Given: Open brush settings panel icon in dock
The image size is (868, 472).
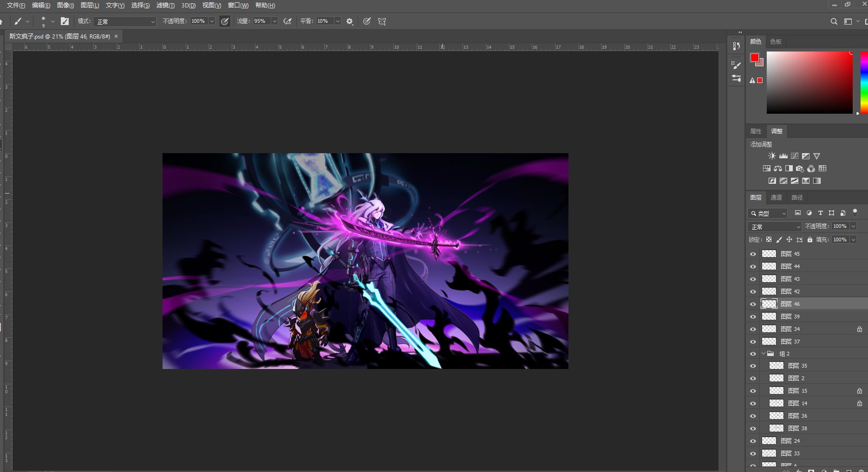Looking at the screenshot, I should (x=736, y=65).
